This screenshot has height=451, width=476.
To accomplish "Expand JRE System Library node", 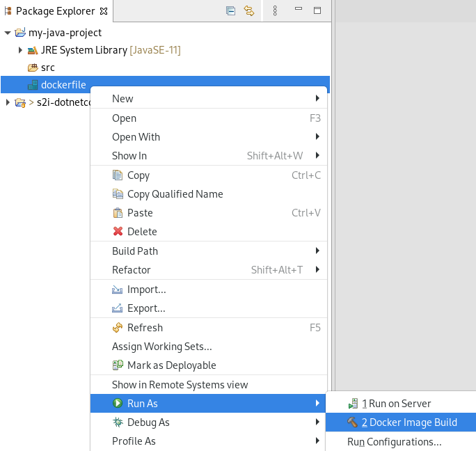I will 20,50.
